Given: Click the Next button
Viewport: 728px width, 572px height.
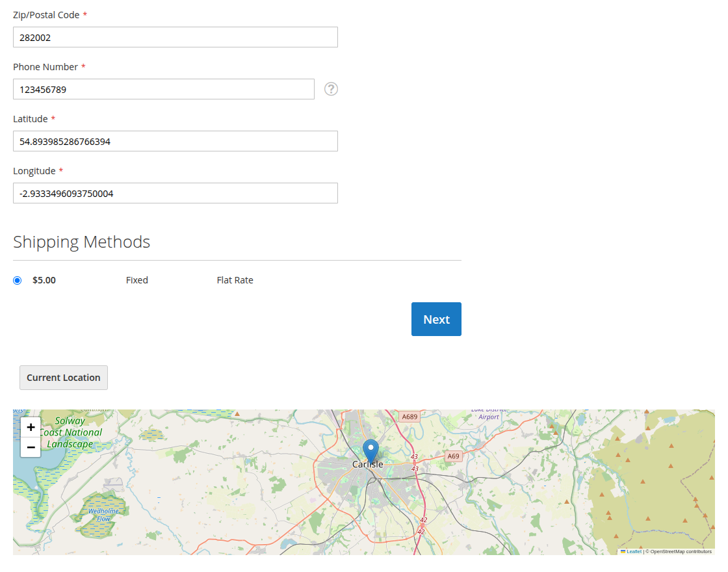Looking at the screenshot, I should pos(436,319).
